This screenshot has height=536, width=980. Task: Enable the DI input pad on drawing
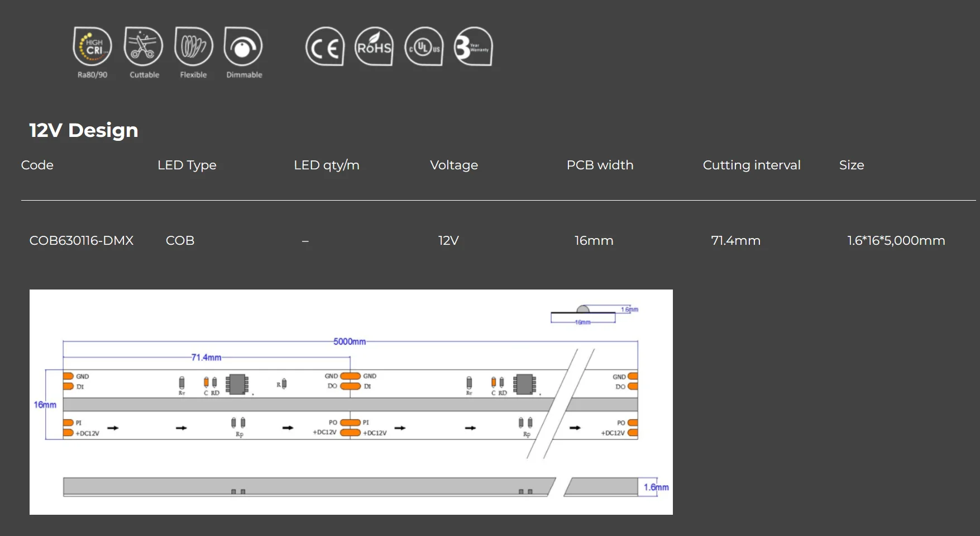70,386
